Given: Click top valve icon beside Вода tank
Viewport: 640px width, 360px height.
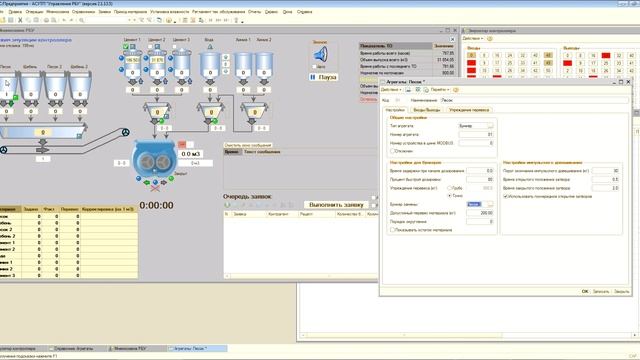Looking at the screenshot, I should coord(226,58).
